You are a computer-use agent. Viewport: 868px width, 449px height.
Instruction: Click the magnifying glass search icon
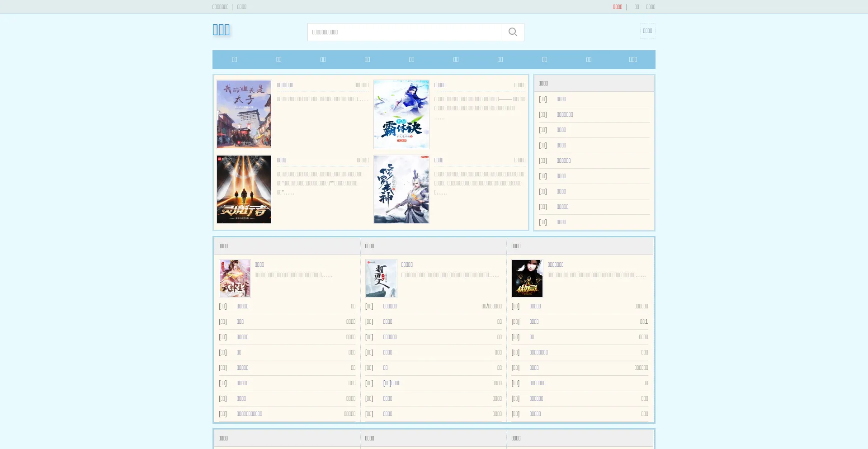513,32
